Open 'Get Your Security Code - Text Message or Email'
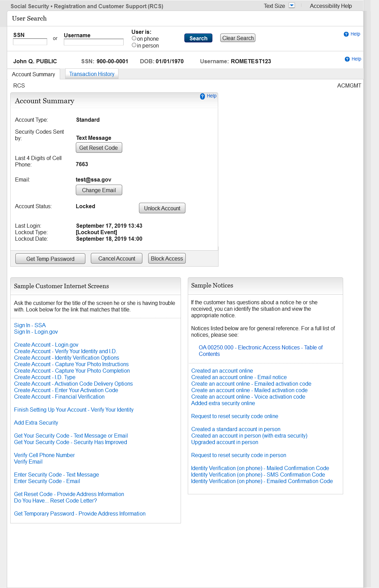The height and width of the screenshot is (588, 379). pos(71,436)
